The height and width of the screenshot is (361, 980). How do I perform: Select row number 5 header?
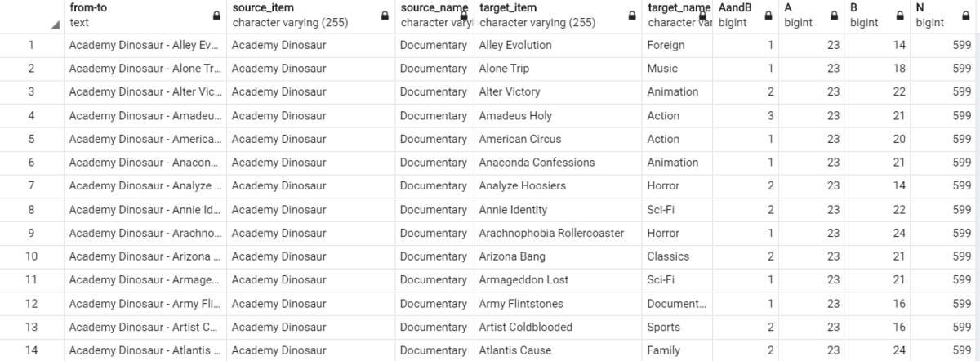[x=32, y=139]
